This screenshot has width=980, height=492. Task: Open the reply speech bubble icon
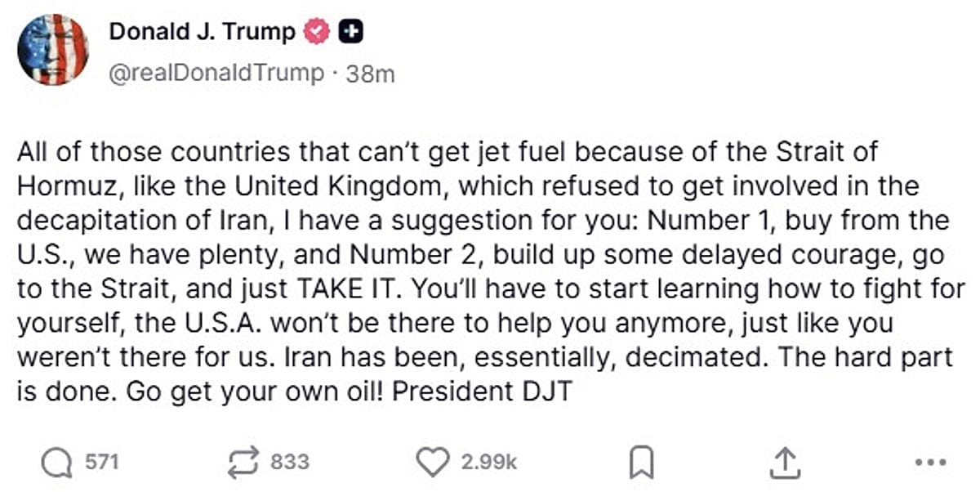coord(56,463)
